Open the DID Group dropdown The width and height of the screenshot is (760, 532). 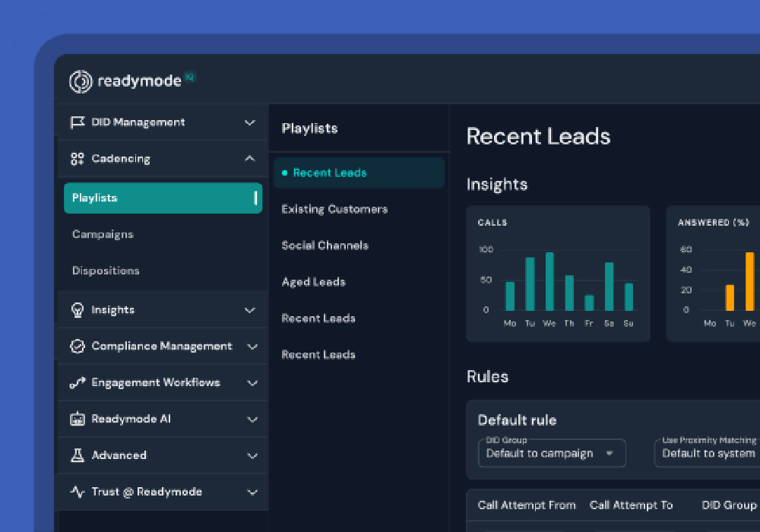point(551,454)
